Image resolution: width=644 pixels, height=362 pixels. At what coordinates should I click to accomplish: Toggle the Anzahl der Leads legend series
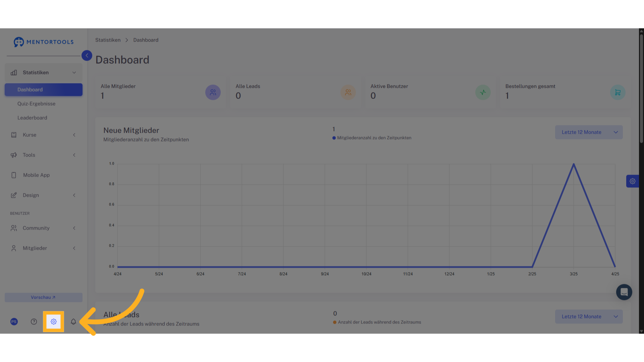pyautogui.click(x=377, y=322)
